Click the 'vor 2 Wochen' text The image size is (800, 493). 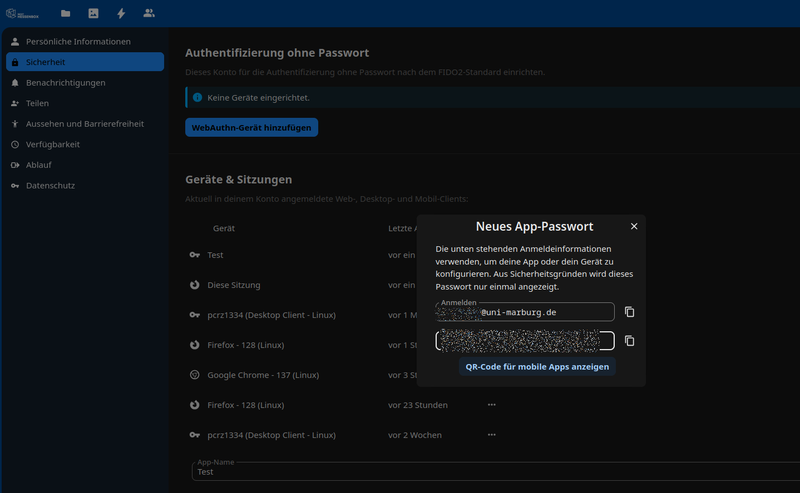coord(415,435)
